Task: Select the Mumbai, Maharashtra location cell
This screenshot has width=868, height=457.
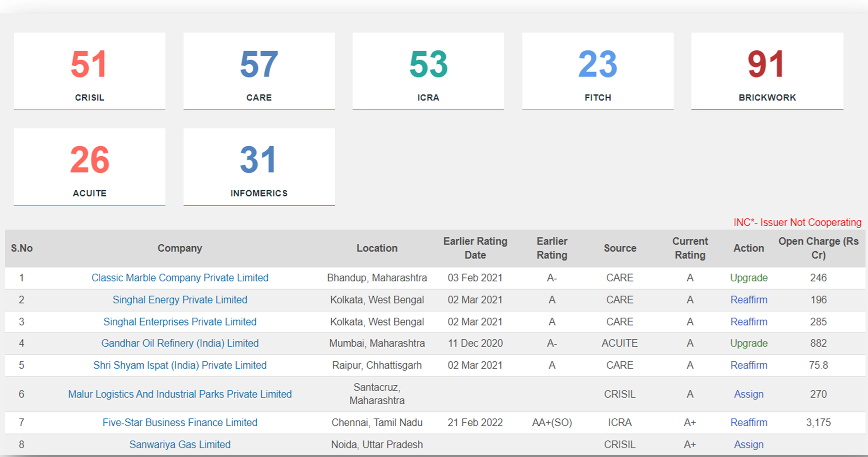Action: [377, 343]
